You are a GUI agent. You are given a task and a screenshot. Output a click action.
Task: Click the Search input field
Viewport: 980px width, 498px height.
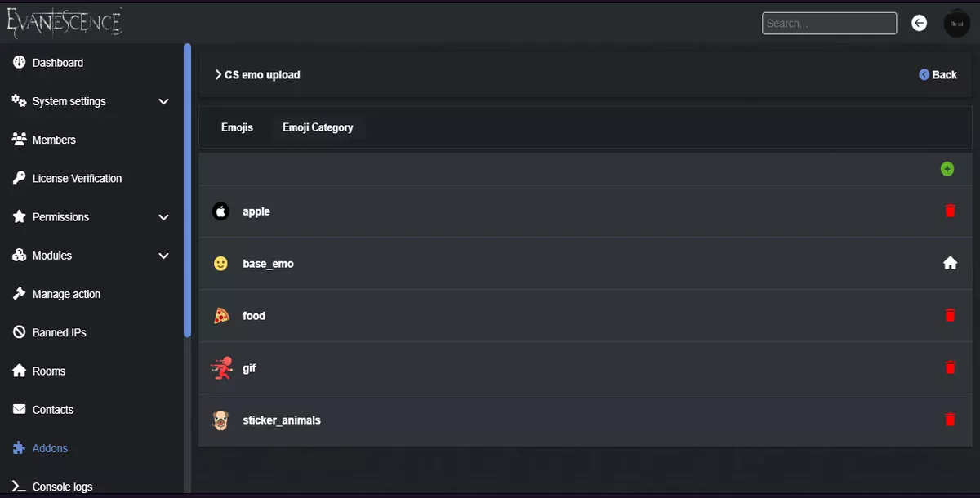pos(829,24)
